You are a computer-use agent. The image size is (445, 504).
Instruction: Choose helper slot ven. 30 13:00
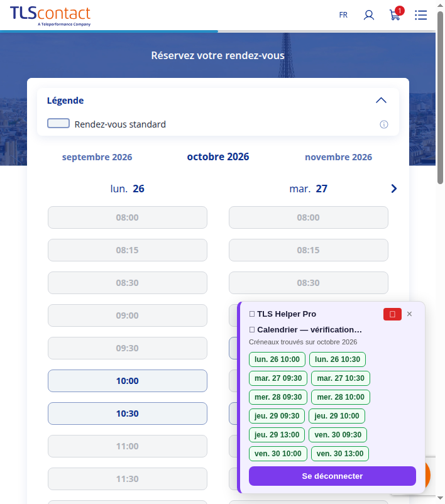[x=340, y=454]
